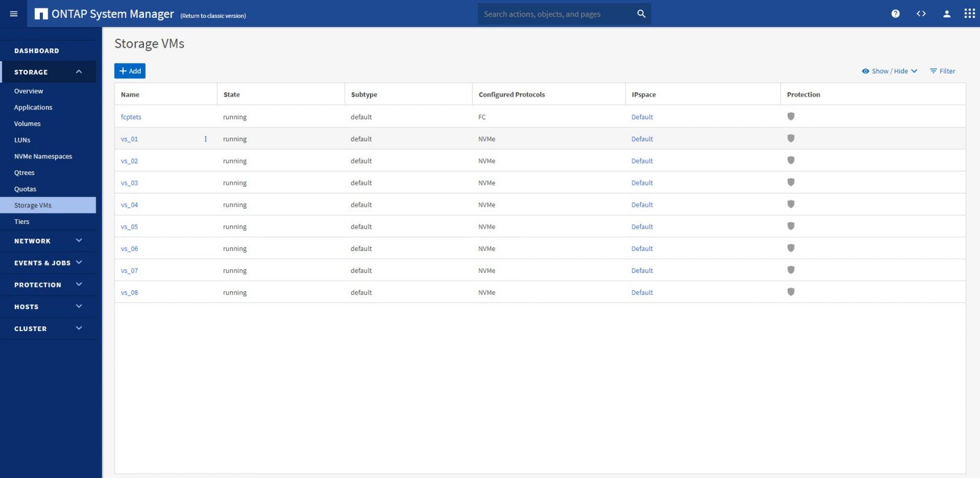Image resolution: width=980 pixels, height=478 pixels.
Task: Collapse the Storage sidebar section
Action: click(x=79, y=72)
